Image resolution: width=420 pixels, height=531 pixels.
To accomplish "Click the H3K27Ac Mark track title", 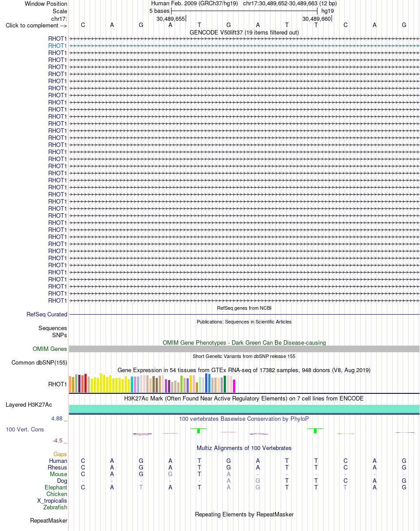I will click(244, 398).
